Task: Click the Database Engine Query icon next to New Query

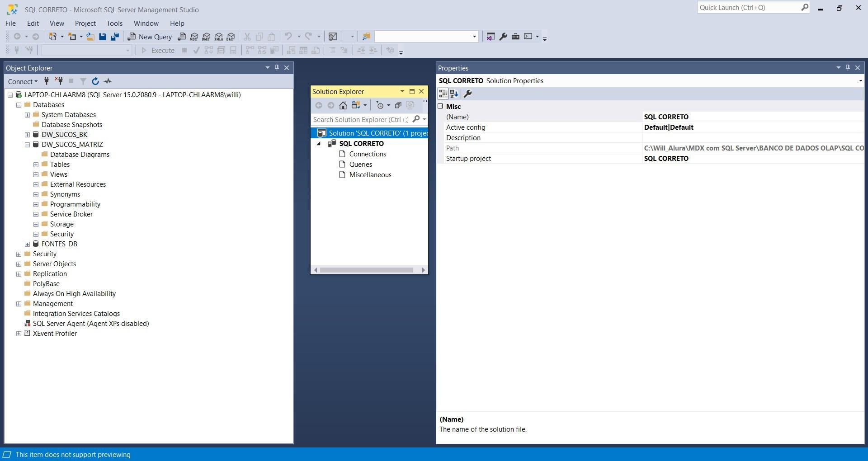Action: [x=182, y=37]
